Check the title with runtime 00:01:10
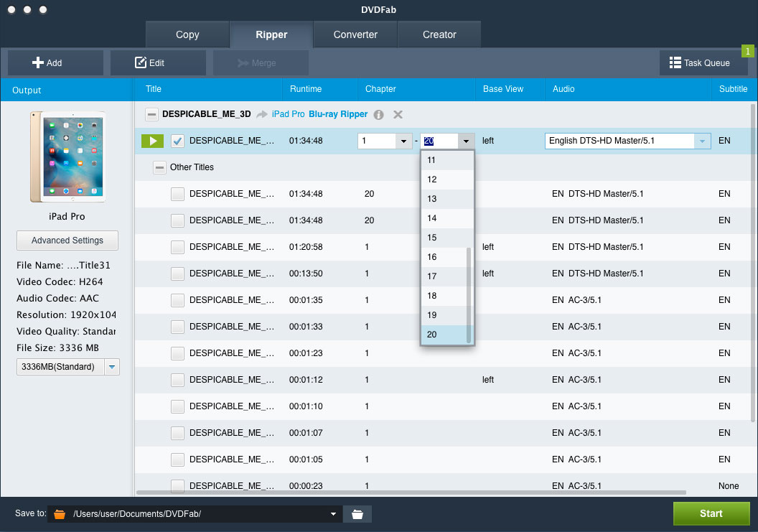758x532 pixels. (177, 407)
